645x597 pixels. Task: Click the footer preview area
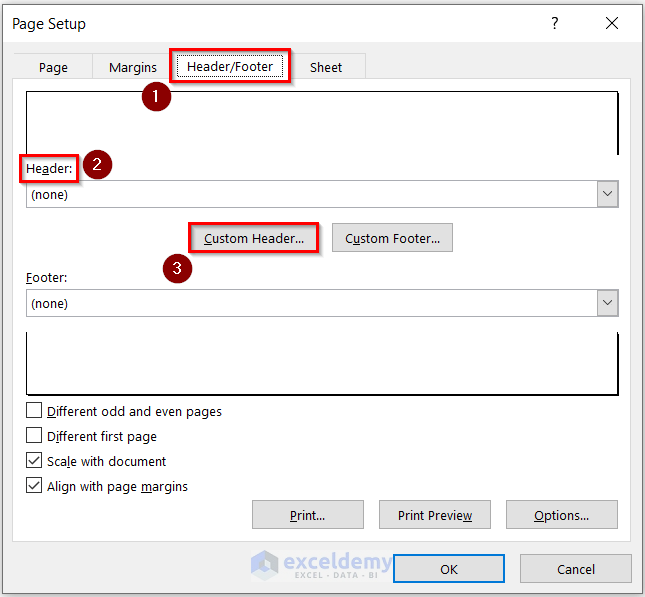[322, 364]
